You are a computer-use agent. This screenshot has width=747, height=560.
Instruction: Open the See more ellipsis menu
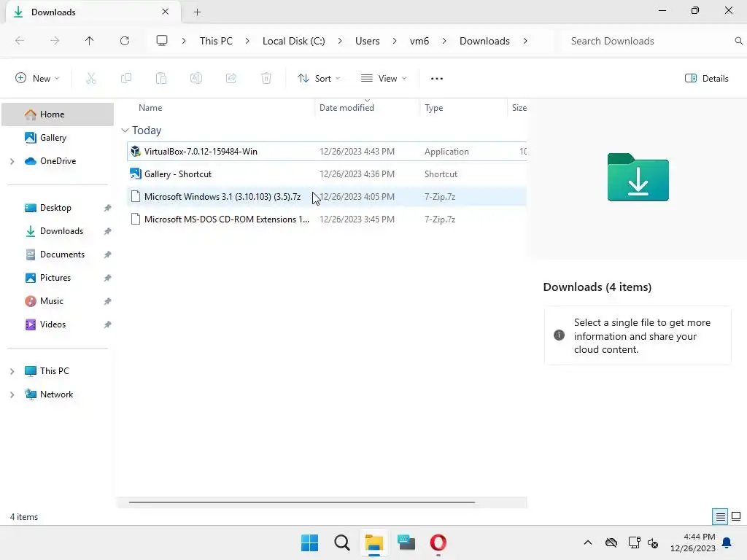tap(437, 79)
